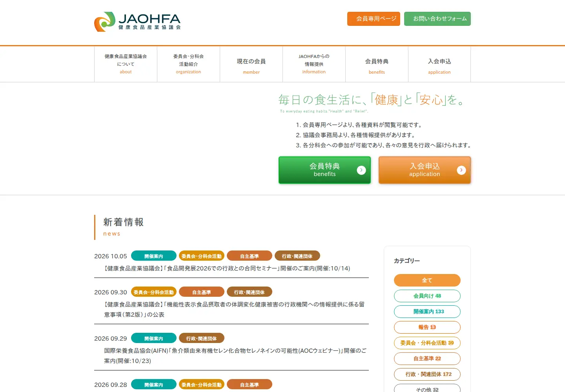Image resolution: width=565 pixels, height=392 pixels.
Task: Click 委員会・分科会活動 tag on 2026 10.05 entry
Action: 202,256
